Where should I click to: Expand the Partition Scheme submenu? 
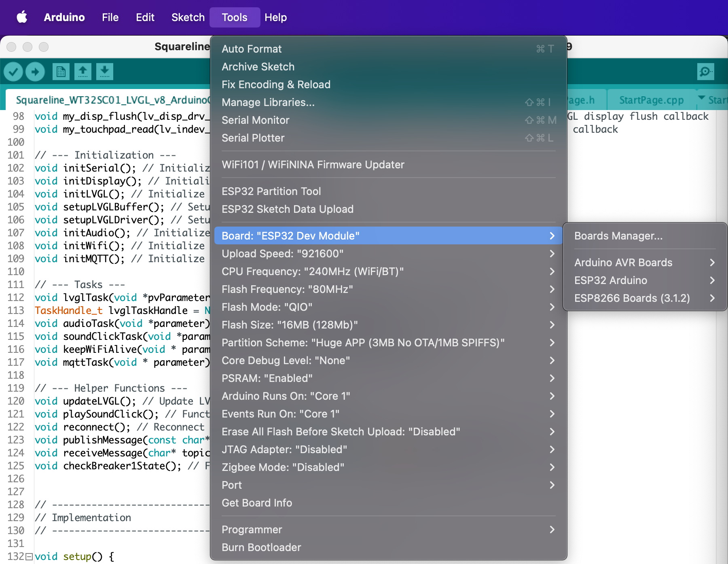point(388,343)
